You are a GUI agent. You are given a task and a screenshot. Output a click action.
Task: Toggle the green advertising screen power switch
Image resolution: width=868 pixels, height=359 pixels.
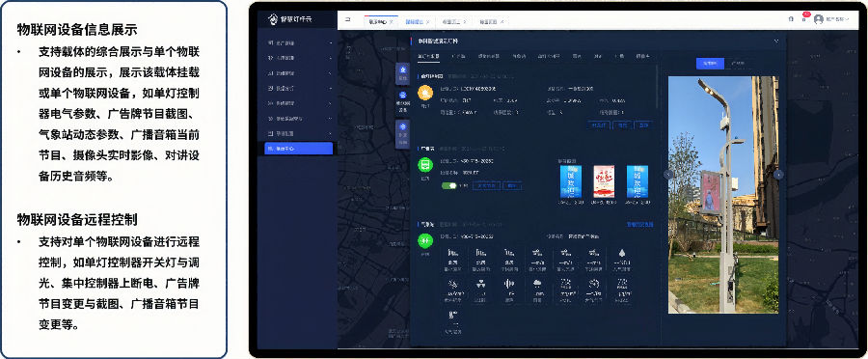(x=448, y=185)
